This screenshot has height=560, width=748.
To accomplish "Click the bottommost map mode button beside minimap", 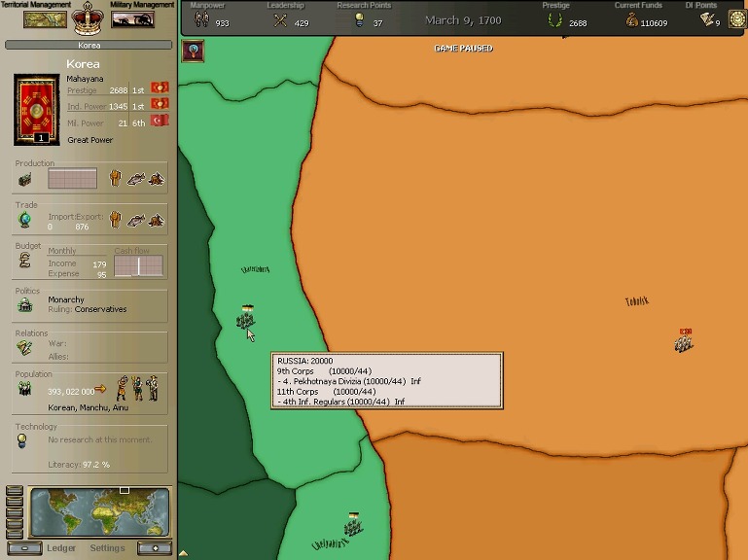I will click(15, 535).
